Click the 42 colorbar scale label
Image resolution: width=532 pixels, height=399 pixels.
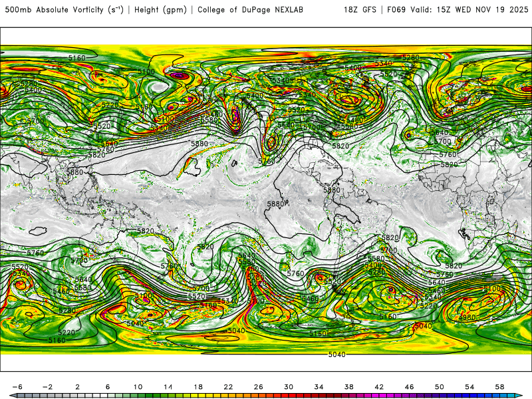(379, 387)
